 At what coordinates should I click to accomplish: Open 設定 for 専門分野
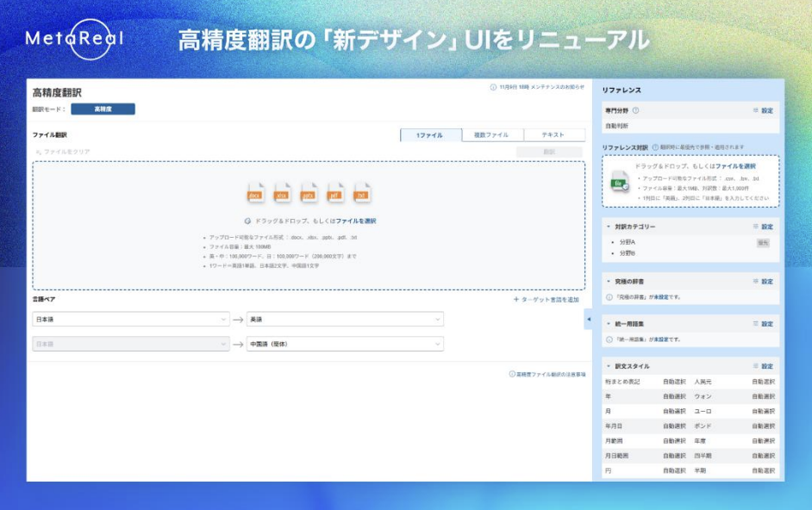(763, 110)
